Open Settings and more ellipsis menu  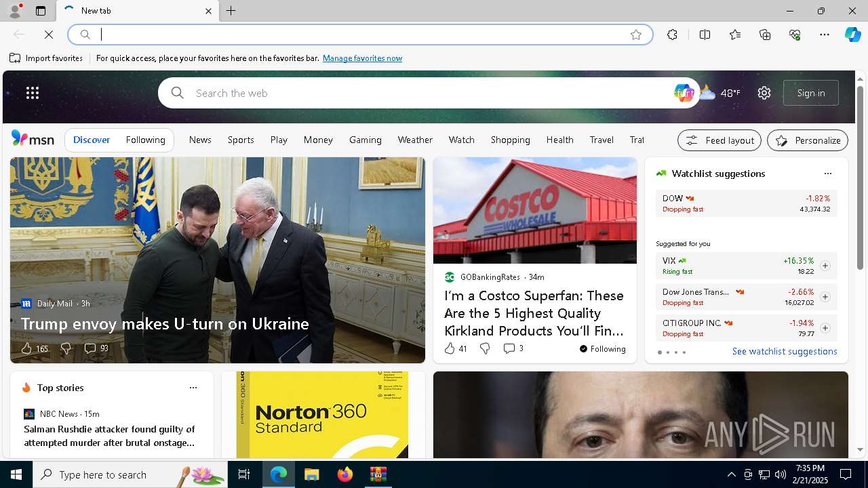pos(825,35)
